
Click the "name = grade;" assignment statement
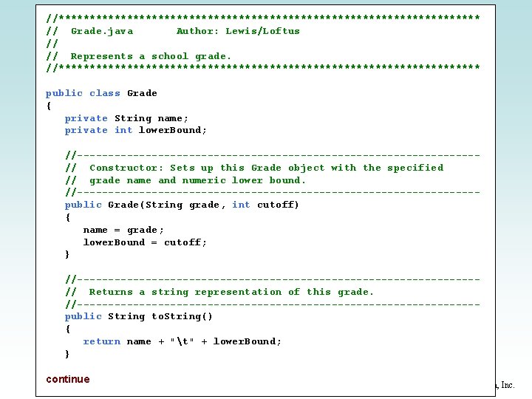[x=123, y=230]
